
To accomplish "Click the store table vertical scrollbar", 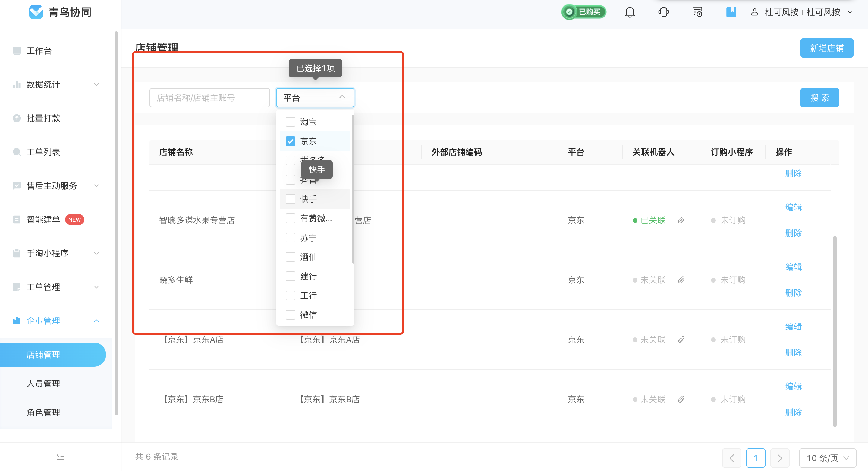I will coord(834,331).
